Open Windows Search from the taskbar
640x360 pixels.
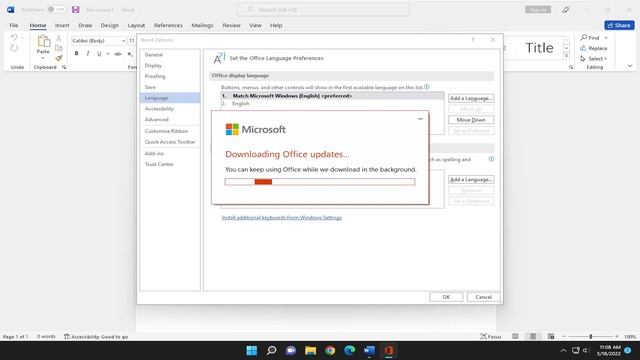(x=271, y=350)
